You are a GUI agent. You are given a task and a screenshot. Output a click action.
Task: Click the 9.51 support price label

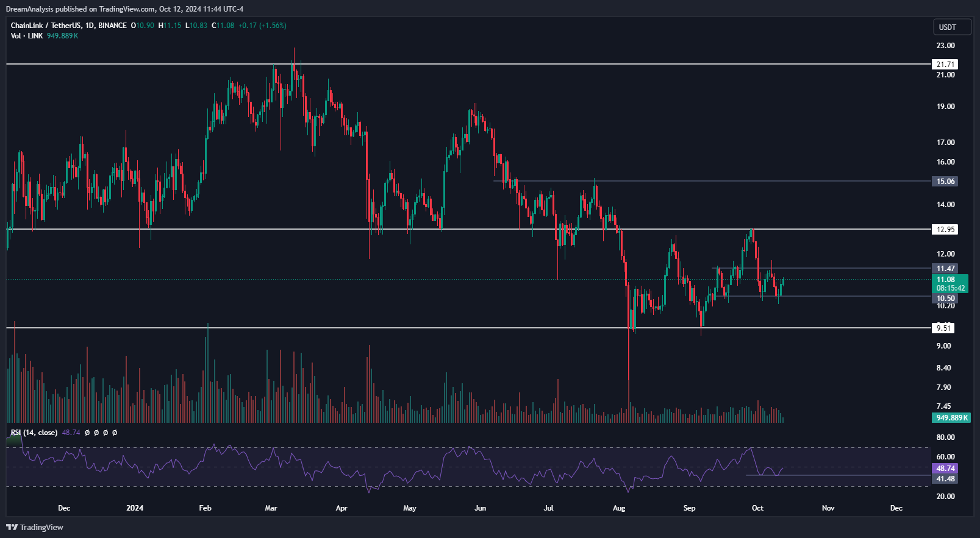(943, 328)
